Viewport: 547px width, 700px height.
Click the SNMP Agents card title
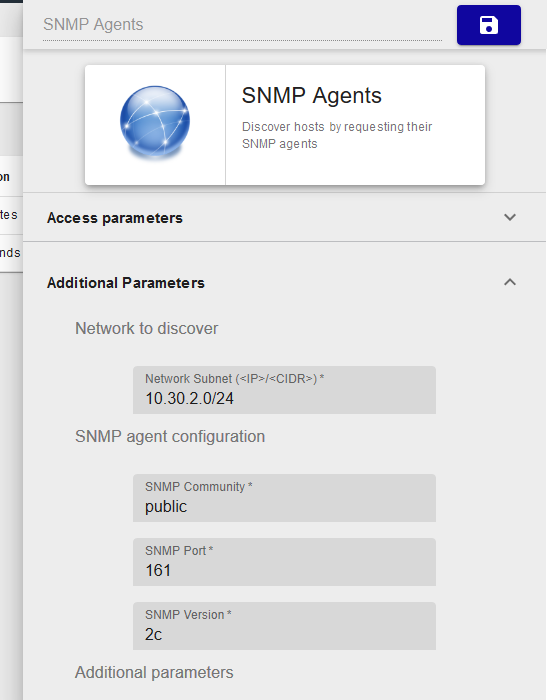[x=311, y=96]
